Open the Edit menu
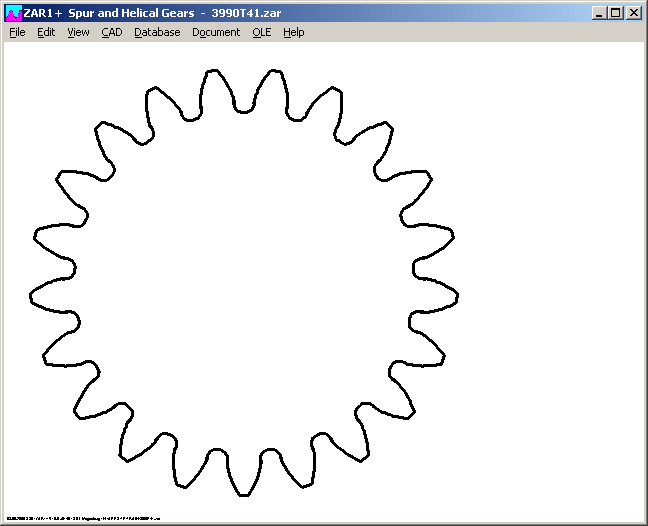The image size is (648, 526). [x=46, y=32]
